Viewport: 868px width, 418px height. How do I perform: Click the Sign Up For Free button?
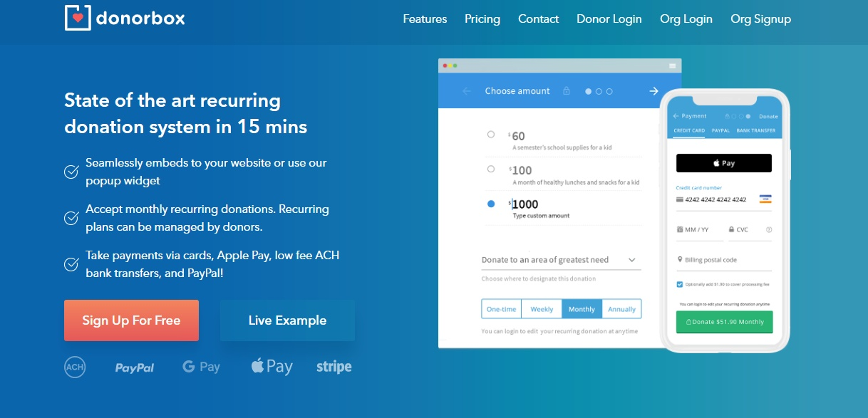[131, 320]
